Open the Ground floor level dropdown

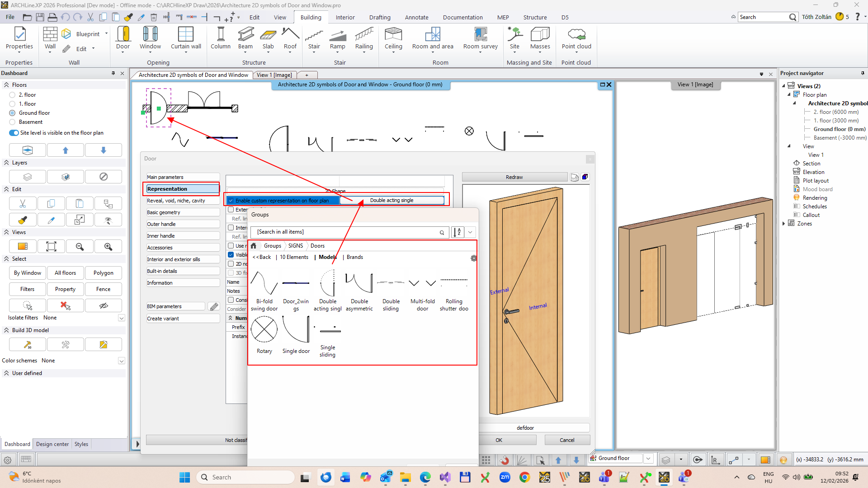tap(648, 459)
